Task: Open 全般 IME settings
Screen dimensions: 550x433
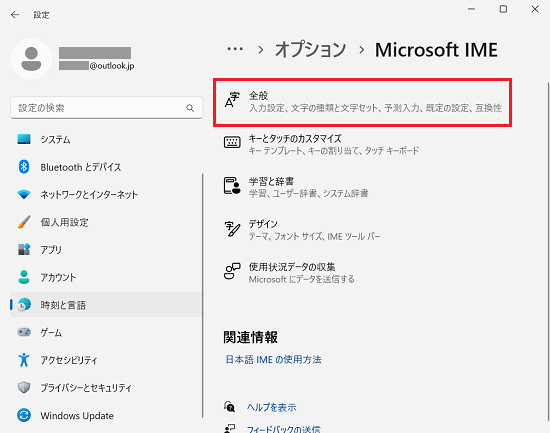Action: (363, 102)
